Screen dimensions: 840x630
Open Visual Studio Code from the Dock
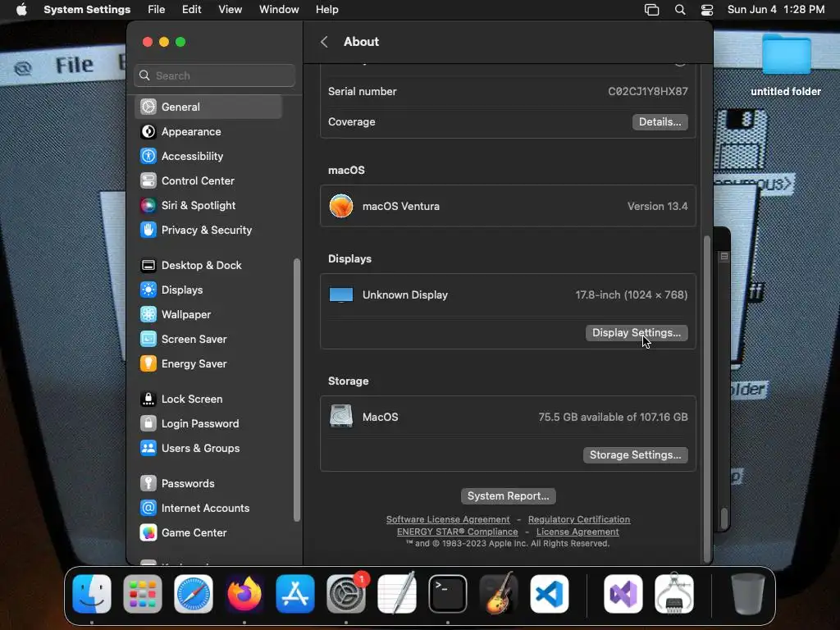(550, 594)
